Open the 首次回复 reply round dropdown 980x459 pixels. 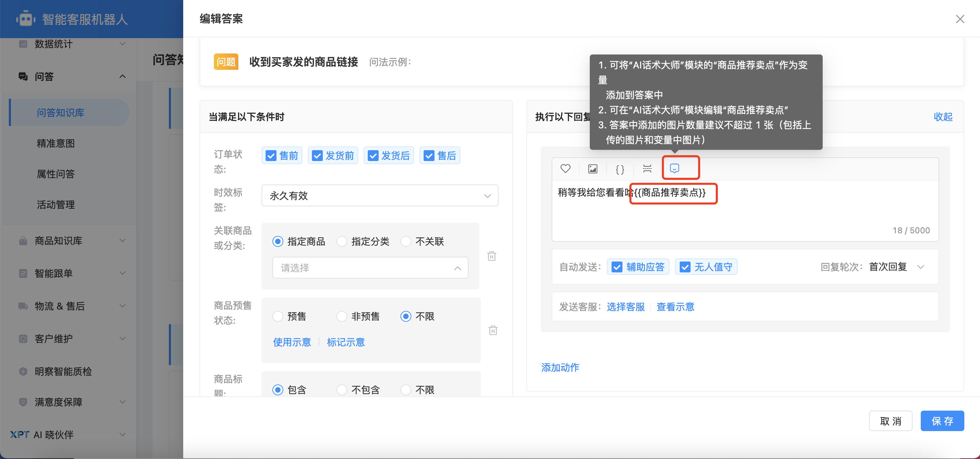click(x=896, y=267)
